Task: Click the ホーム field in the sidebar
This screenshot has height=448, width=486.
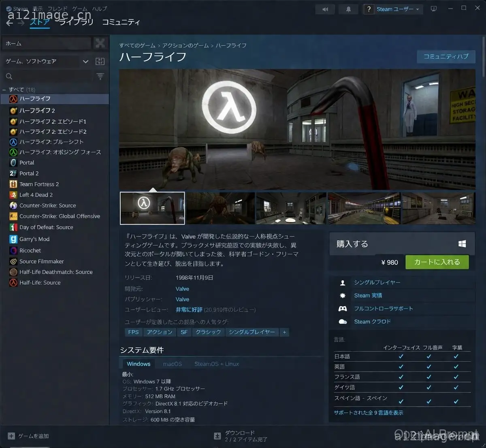Action: pos(47,43)
